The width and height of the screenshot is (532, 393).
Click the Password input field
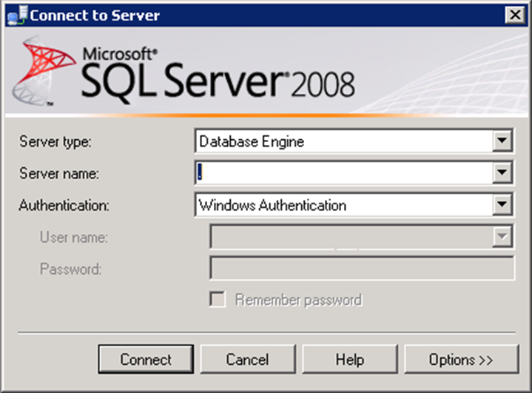click(362, 268)
